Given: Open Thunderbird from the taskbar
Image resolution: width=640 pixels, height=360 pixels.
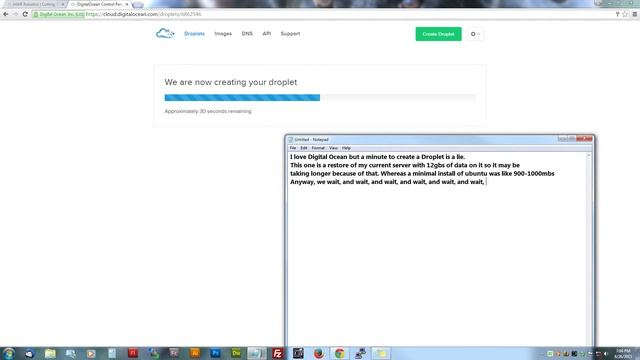Looking at the screenshot, I should click(29, 353).
